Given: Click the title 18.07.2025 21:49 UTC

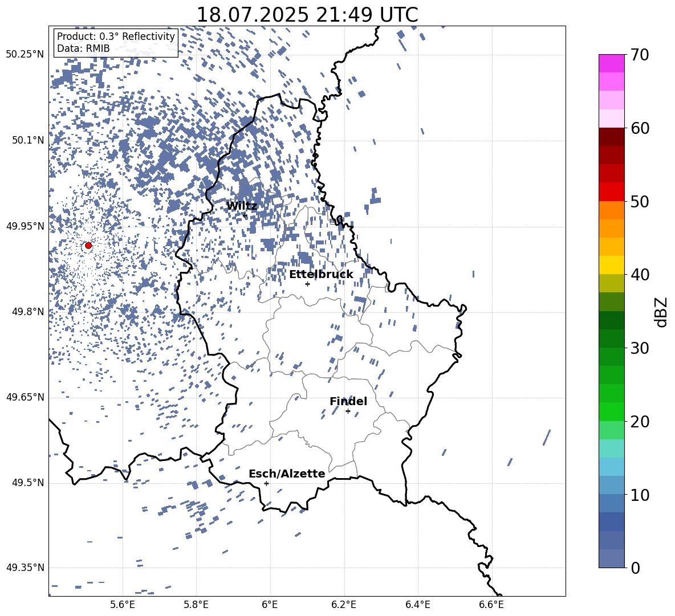Looking at the screenshot, I should [307, 14].
